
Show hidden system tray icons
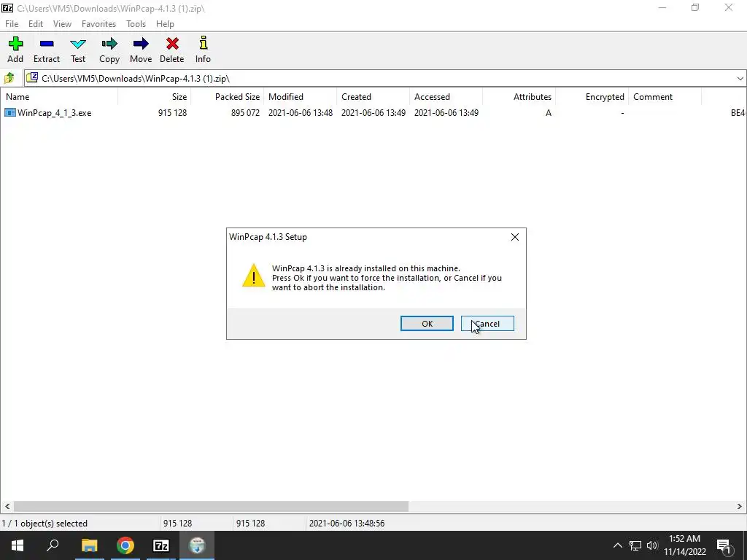point(617,545)
